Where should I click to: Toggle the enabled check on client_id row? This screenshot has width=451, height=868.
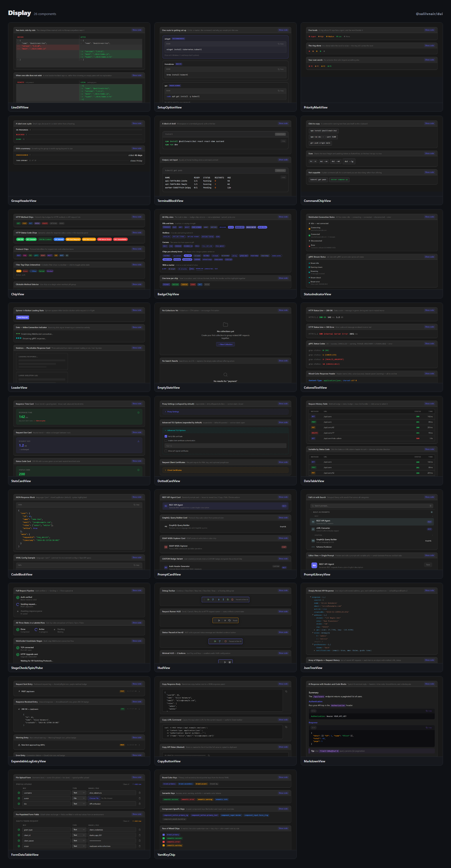tap(19, 835)
